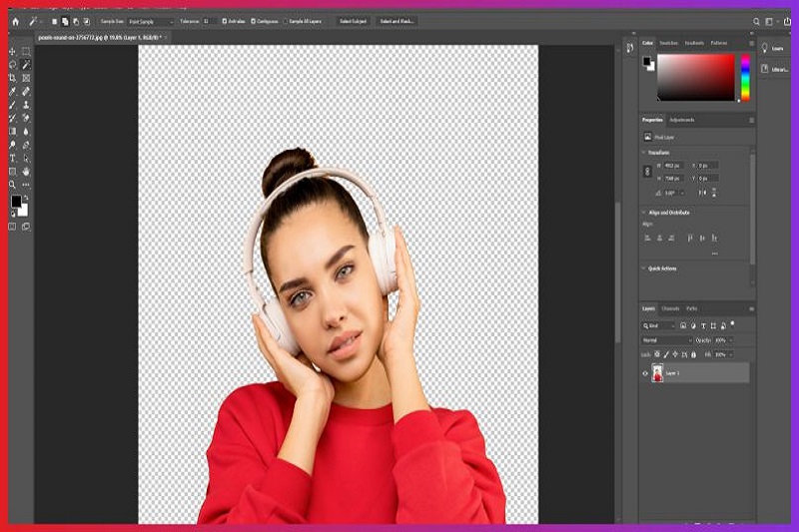Viewport: 799px width, 532px height.
Task: Open the rotation angle dropdown
Action: point(682,193)
